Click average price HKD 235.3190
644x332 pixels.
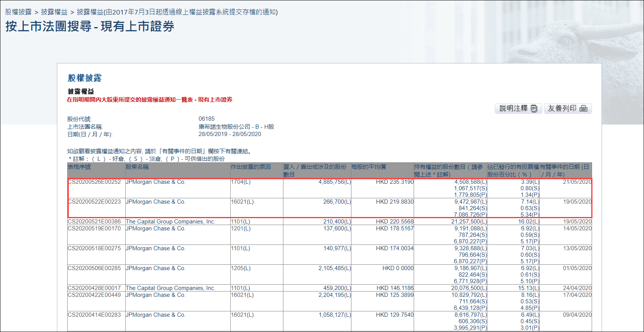pos(395,182)
